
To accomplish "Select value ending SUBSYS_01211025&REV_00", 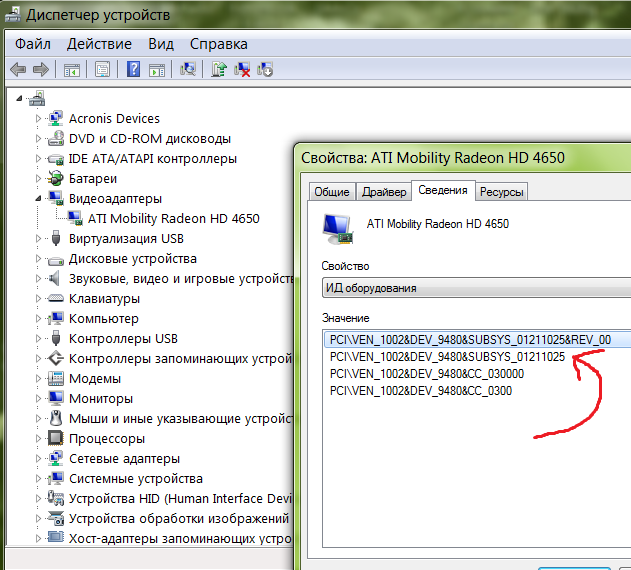I will tap(477, 339).
